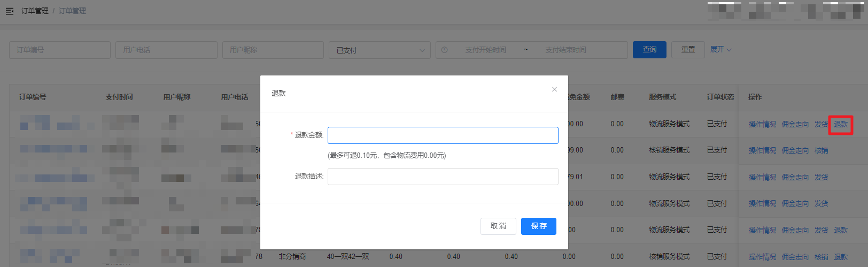
Task: Open 佣金走向 in the 79.01 row
Action: (x=795, y=177)
